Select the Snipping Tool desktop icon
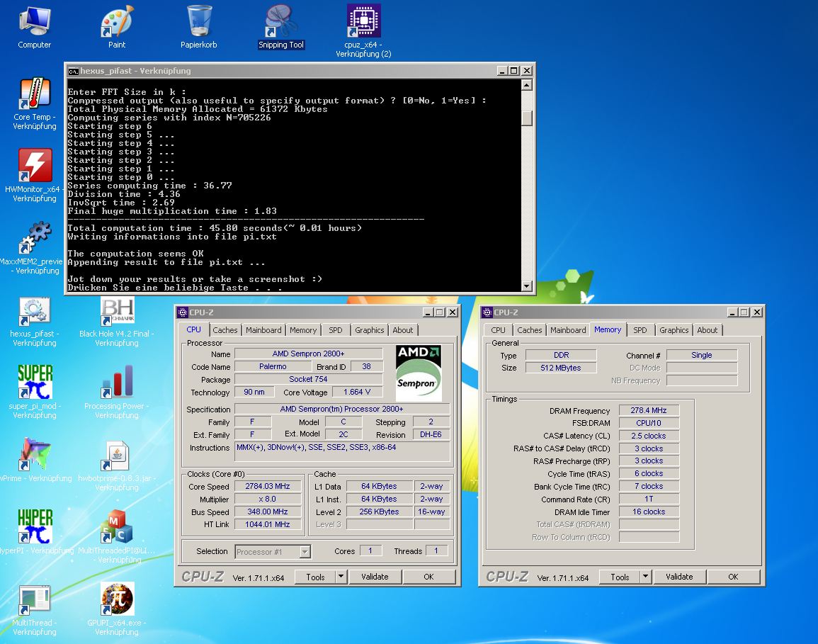 281,22
